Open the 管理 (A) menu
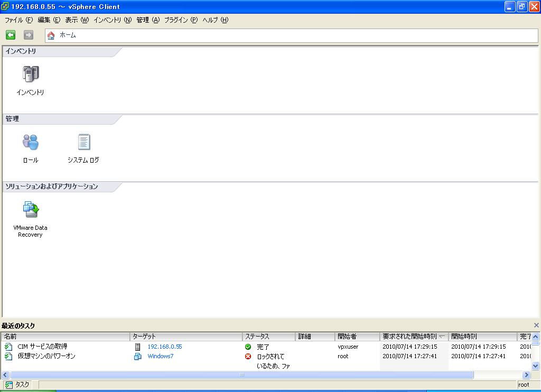This screenshot has height=392, width=541. pyautogui.click(x=148, y=20)
